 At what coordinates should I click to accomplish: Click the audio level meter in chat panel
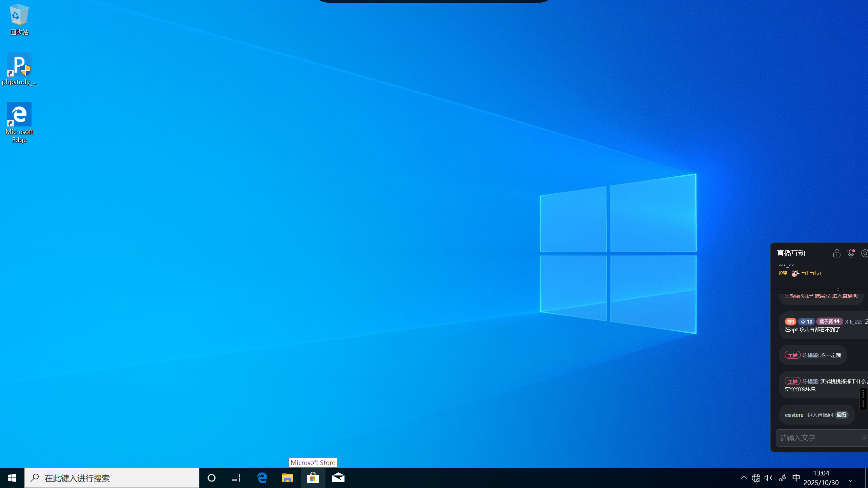[863, 398]
